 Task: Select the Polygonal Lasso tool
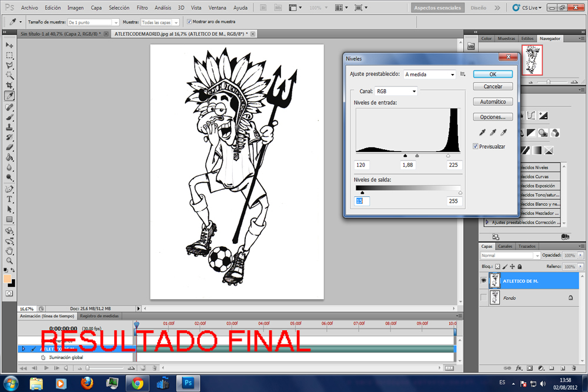pos(9,66)
